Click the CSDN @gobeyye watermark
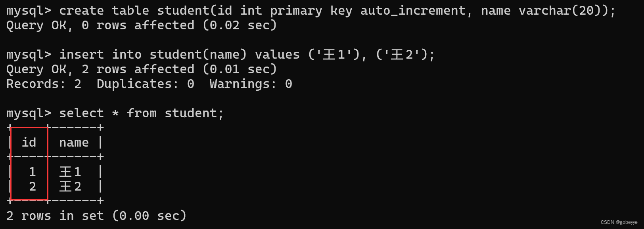The width and height of the screenshot is (644, 229). point(619,222)
